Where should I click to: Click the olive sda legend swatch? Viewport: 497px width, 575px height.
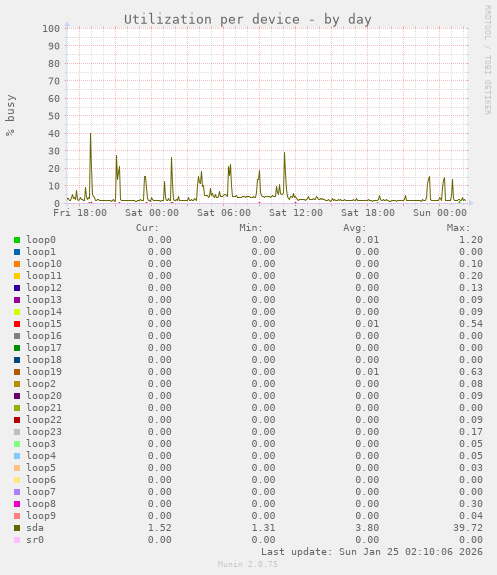17,528
